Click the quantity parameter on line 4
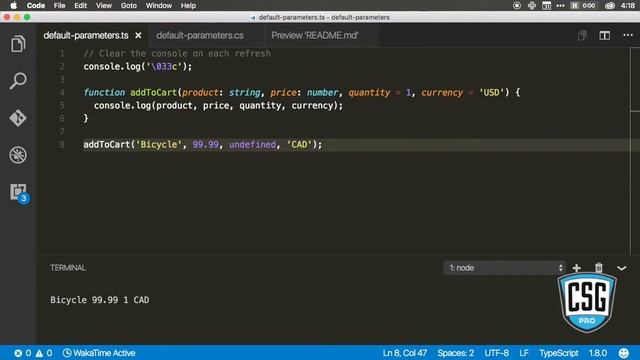640x360 pixels. point(369,93)
